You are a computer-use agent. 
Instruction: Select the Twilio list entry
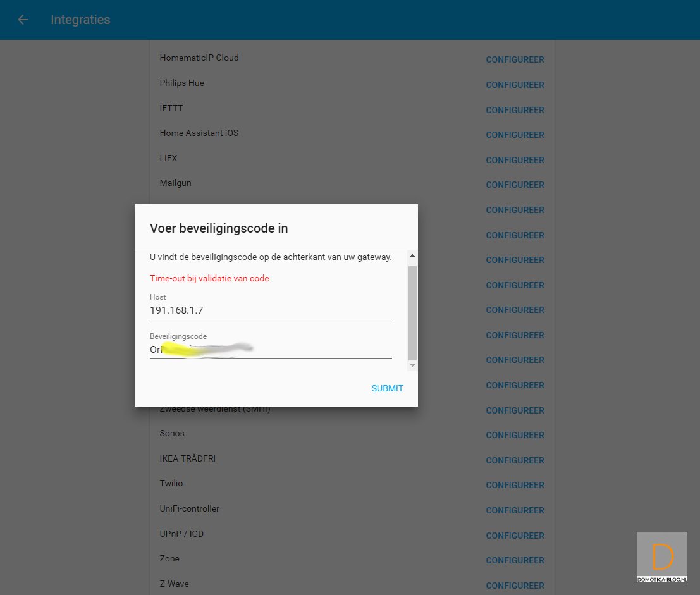click(171, 484)
